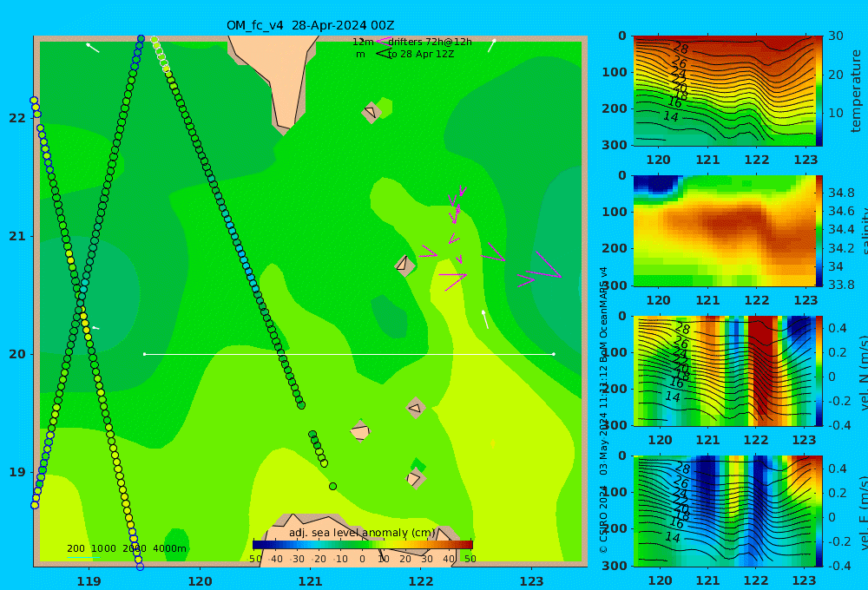Click the '28' contour label in temperature panel
This screenshot has height=590, width=868.
coord(680,48)
